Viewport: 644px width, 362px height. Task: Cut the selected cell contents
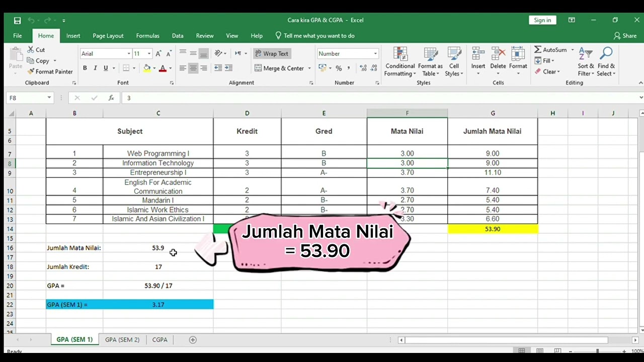tap(36, 50)
